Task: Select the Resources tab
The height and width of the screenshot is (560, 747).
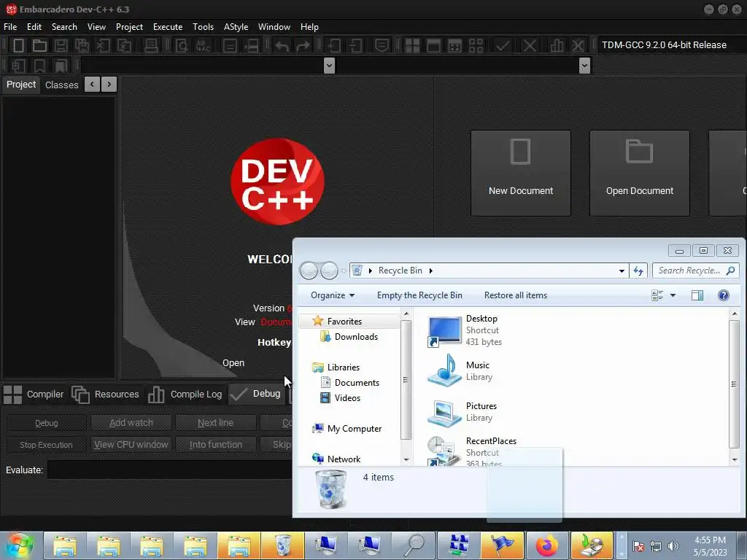Action: pos(105,394)
